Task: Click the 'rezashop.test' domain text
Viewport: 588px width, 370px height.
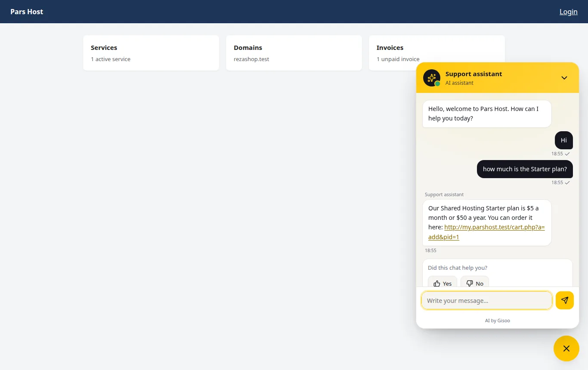Action: click(x=251, y=59)
